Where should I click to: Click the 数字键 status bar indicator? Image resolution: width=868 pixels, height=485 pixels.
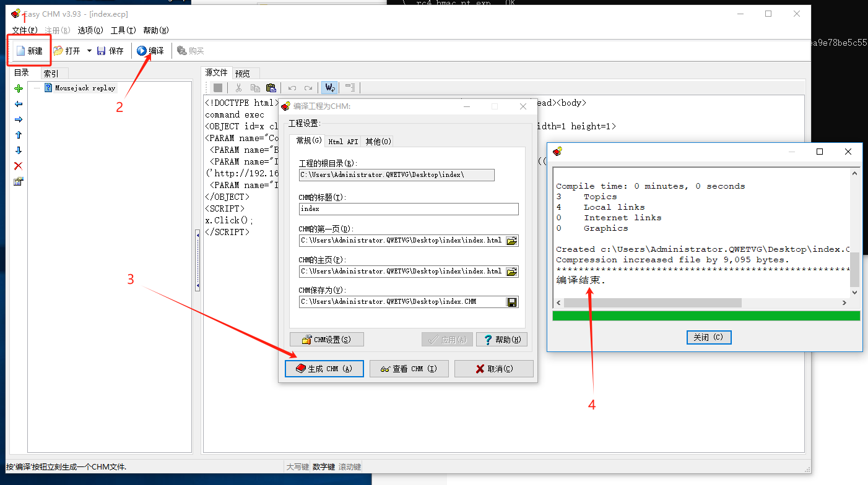pos(323,466)
